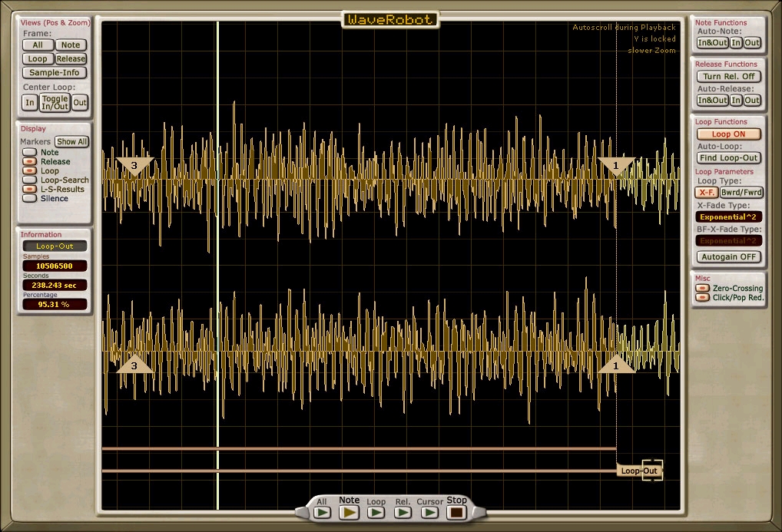The height and width of the screenshot is (532, 782).
Task: Click the Seconds value 238.243 sec
Action: (55, 286)
